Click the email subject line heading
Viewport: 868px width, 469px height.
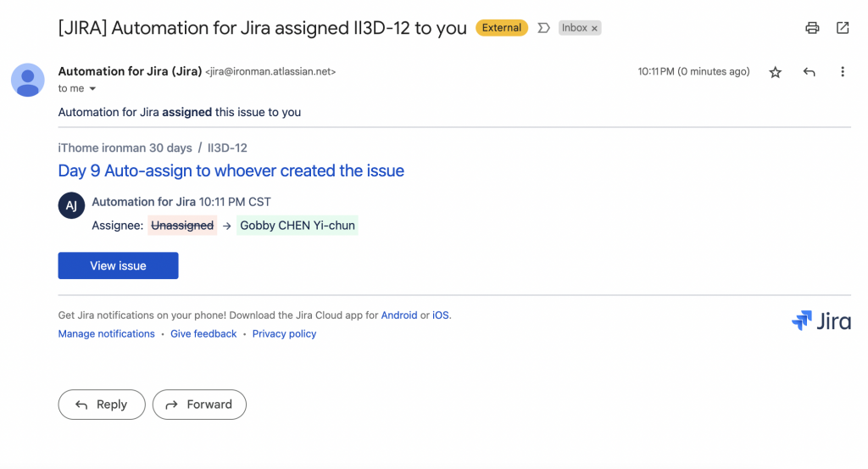(x=263, y=28)
